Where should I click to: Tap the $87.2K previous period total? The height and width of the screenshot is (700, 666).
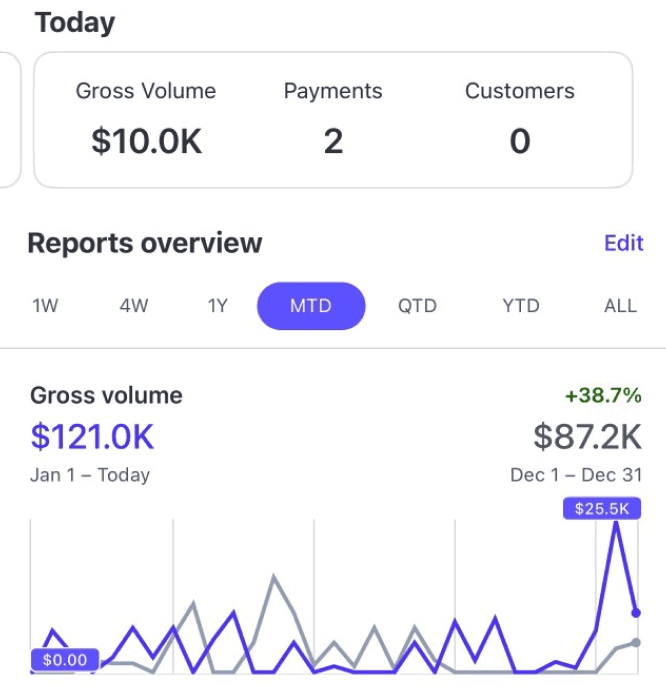(x=588, y=437)
